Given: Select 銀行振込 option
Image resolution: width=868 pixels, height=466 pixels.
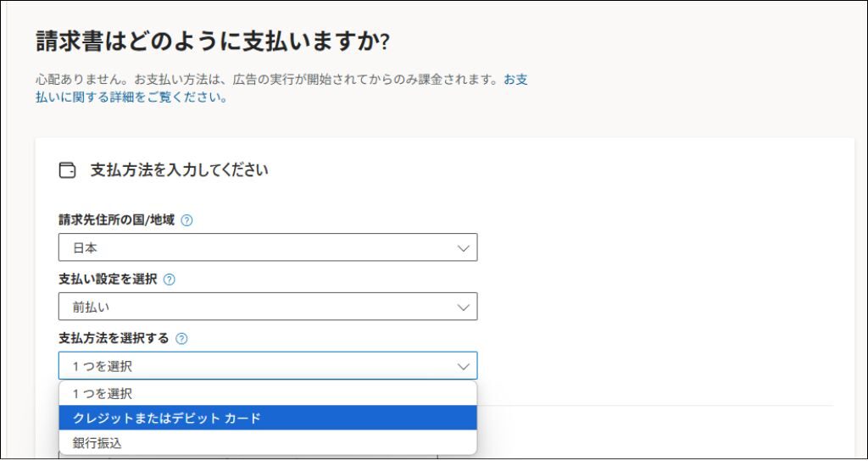Looking at the screenshot, I should [268, 443].
